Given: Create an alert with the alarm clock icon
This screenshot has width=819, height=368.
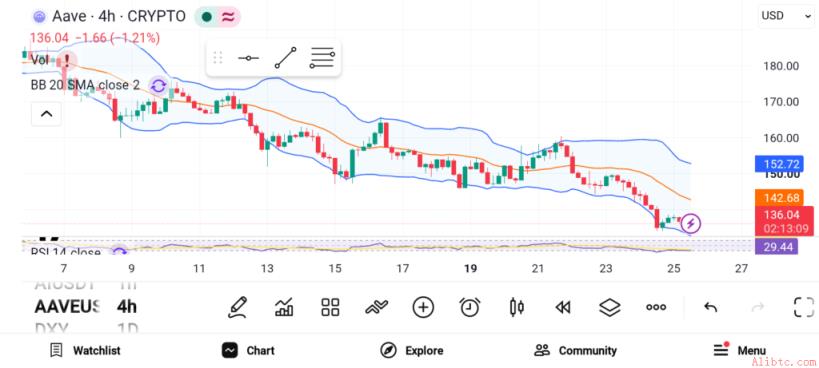Looking at the screenshot, I should (470, 307).
